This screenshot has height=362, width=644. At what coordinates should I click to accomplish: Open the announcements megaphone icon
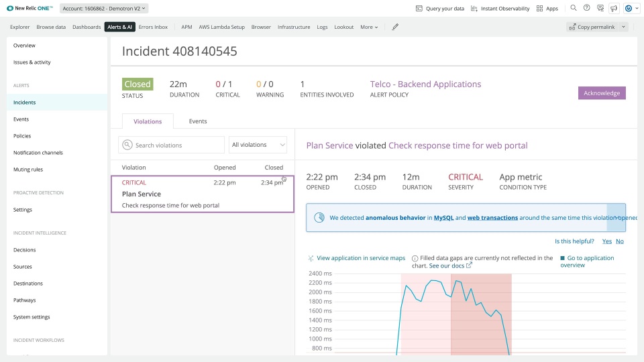614,8
